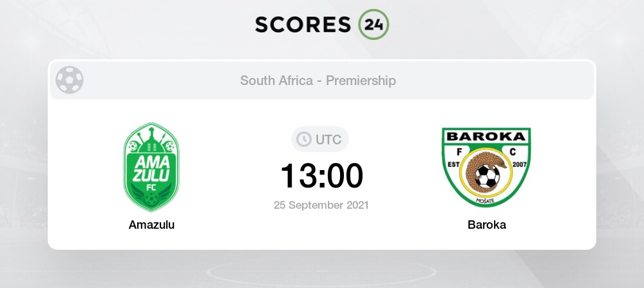Open the South Africa - Premiership league
Image resolution: width=644 pixels, height=288 pixels.
(x=318, y=81)
